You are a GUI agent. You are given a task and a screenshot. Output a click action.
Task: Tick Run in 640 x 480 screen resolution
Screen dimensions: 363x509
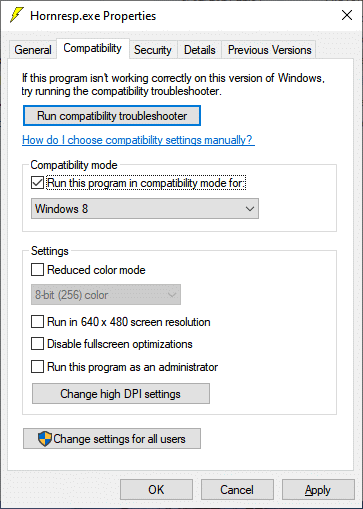click(37, 322)
